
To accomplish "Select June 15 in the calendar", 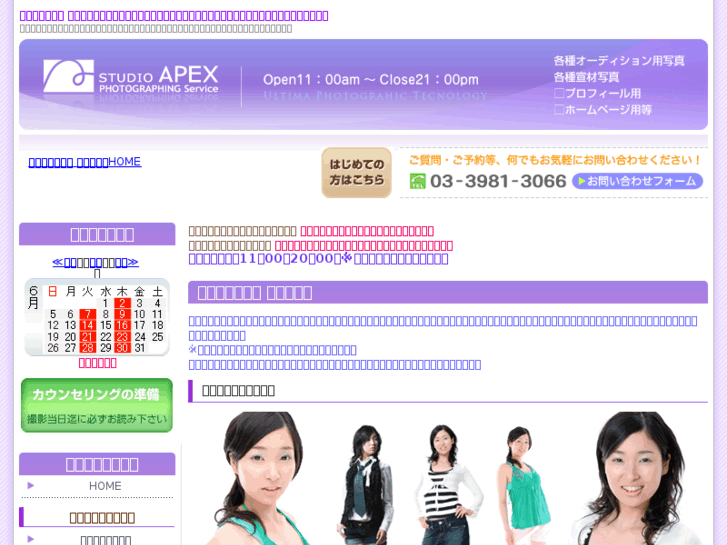I will pos(105,326).
